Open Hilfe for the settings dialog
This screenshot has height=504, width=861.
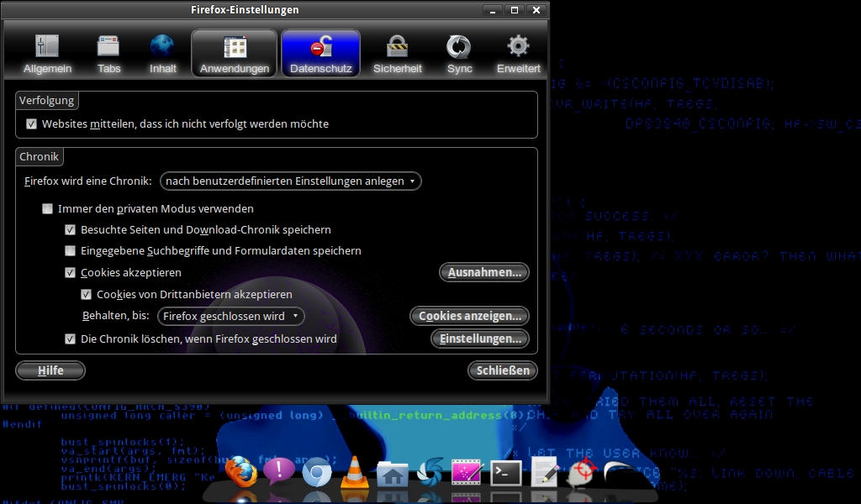click(50, 370)
